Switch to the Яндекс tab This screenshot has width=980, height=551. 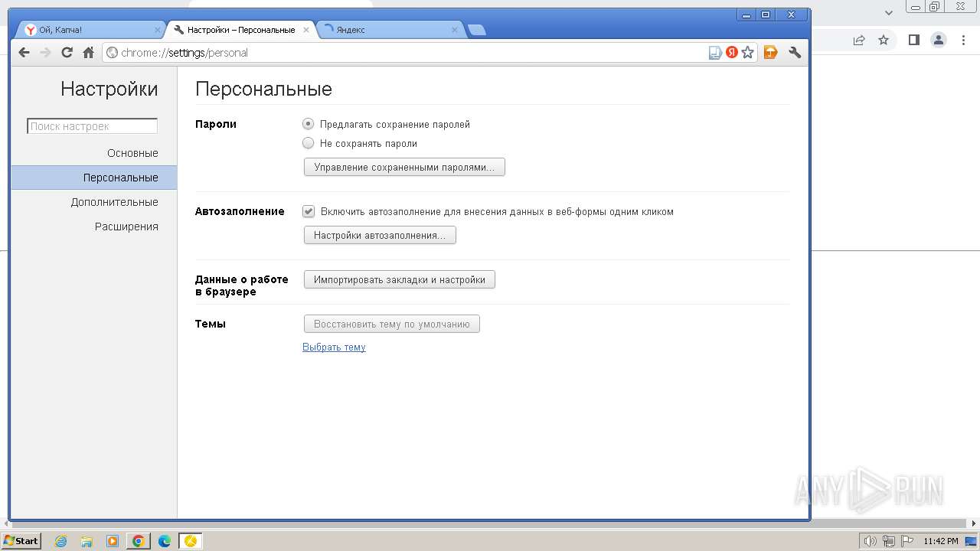389,30
